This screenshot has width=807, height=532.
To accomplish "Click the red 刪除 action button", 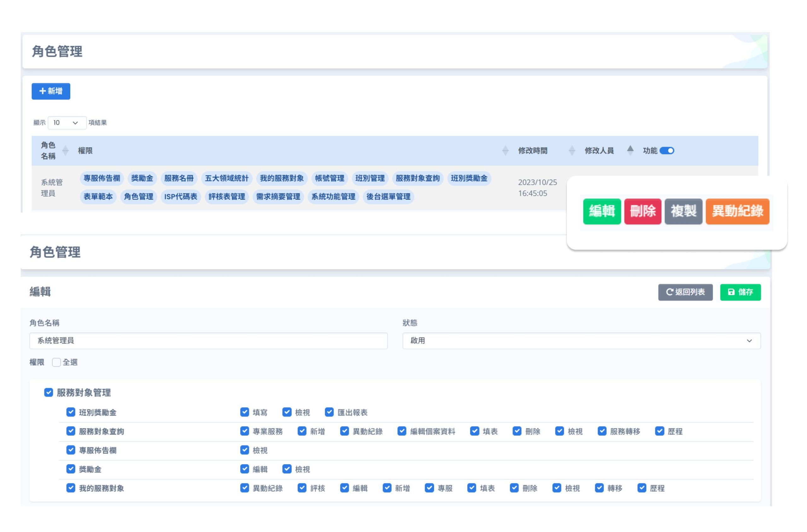I will [642, 211].
